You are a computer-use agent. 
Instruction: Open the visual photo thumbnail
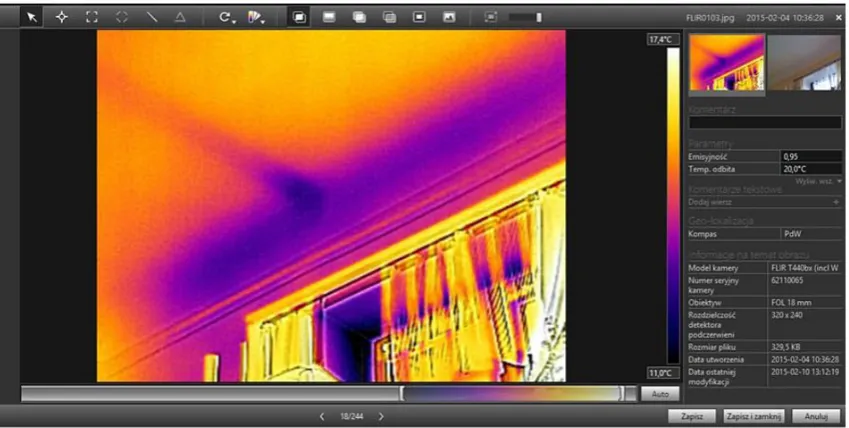coord(804,62)
